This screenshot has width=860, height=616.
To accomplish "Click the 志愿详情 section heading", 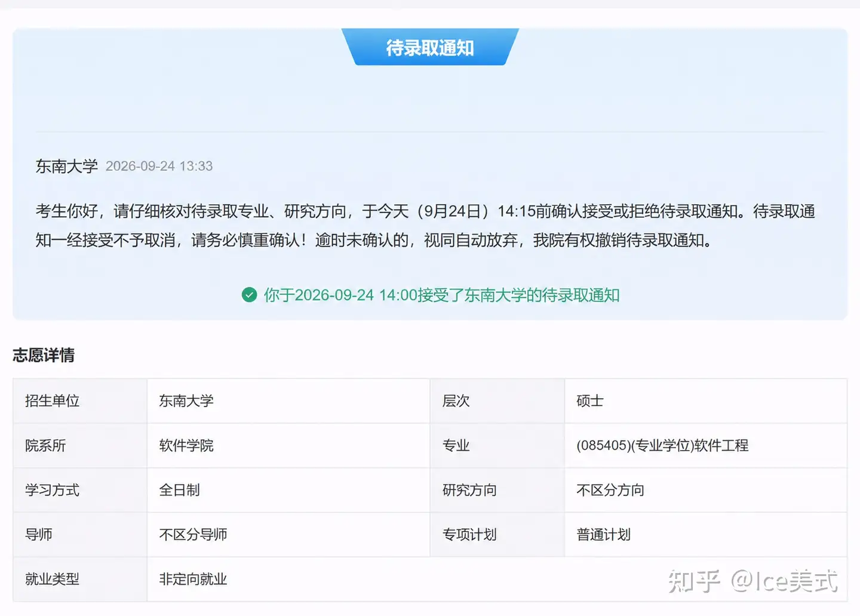I will click(x=44, y=355).
